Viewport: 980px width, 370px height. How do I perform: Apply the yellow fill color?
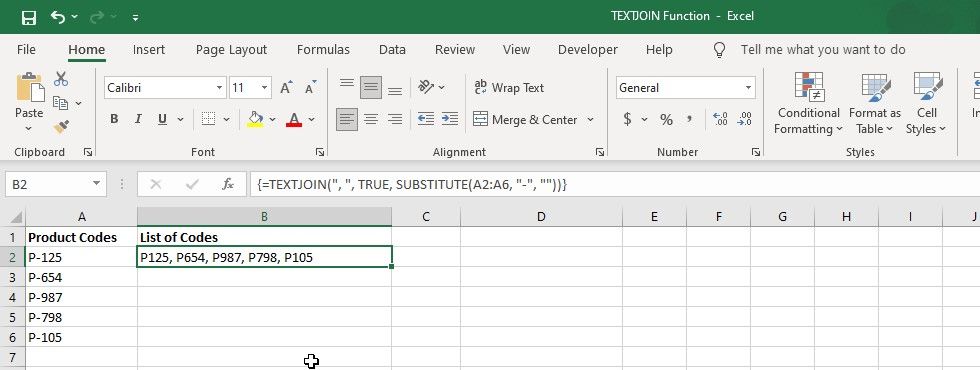point(254,119)
